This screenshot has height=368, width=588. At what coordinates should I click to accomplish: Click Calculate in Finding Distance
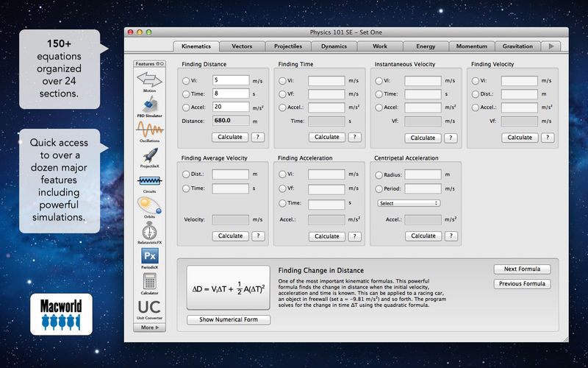pyautogui.click(x=230, y=137)
